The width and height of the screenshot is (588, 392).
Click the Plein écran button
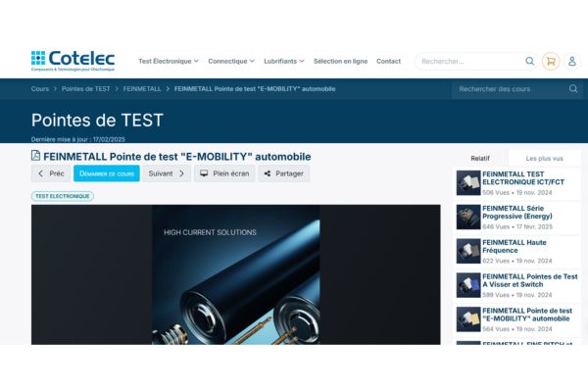[x=224, y=173]
